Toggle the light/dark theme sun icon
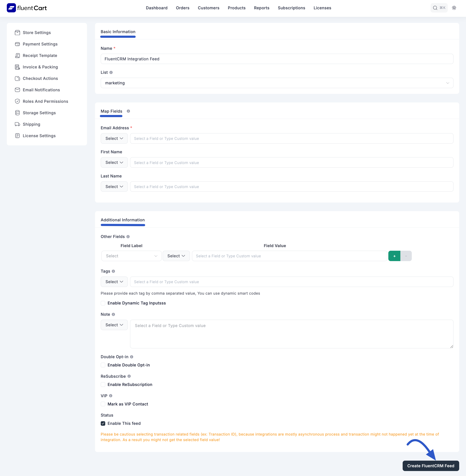 tap(454, 8)
